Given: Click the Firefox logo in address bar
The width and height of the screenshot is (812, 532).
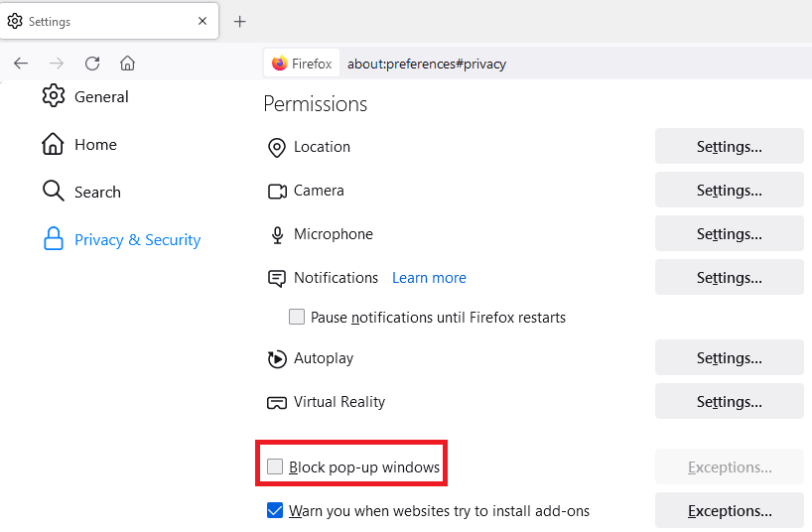Looking at the screenshot, I should click(280, 64).
